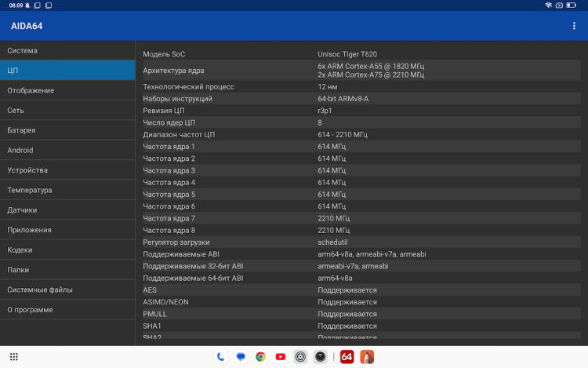Tap the Частота ядра 7 row
The image size is (588, 368).
[361, 218]
